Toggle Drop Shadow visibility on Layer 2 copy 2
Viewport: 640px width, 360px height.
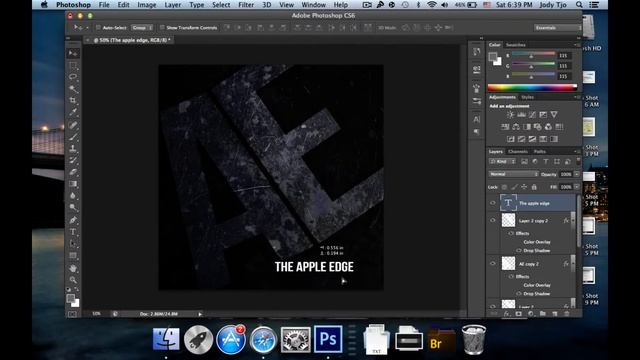pyautogui.click(x=519, y=250)
